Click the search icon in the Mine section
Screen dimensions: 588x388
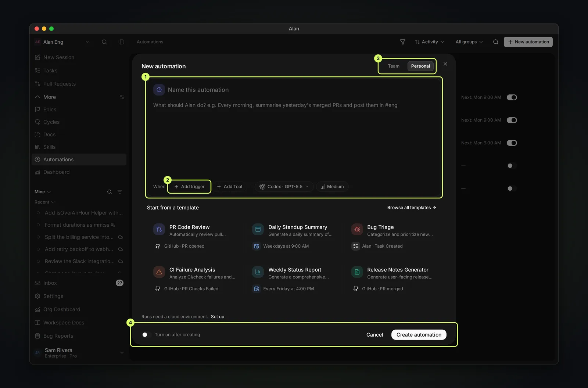tap(110, 192)
